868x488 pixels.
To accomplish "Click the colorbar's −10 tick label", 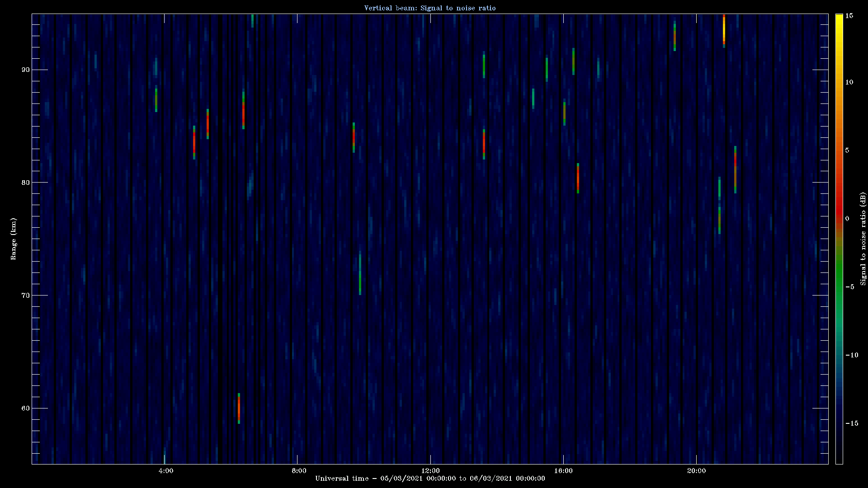I will pos(852,355).
